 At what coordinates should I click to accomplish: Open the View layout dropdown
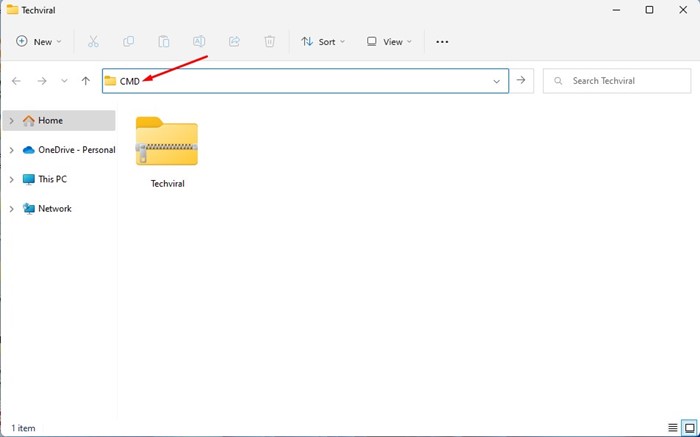pos(389,42)
